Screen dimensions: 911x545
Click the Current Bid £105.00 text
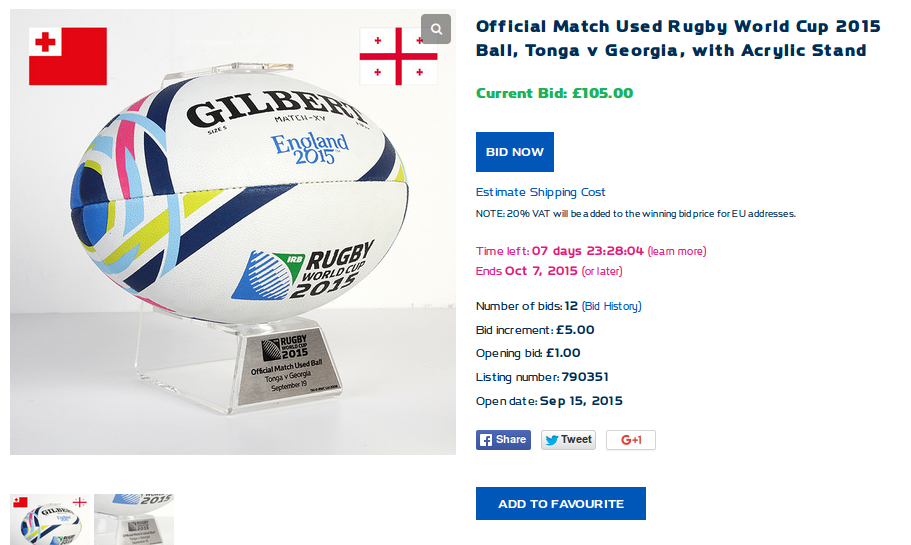[x=554, y=94]
